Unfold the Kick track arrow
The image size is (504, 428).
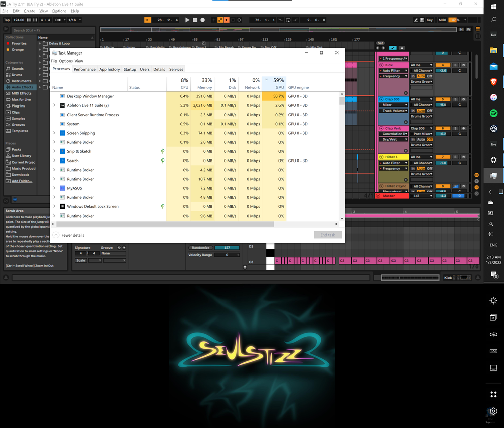(381, 65)
